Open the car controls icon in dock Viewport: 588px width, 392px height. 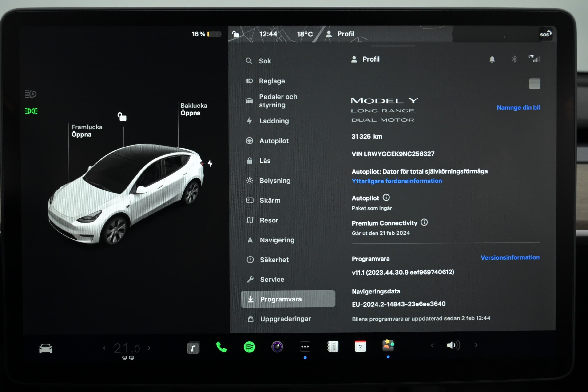click(x=45, y=348)
